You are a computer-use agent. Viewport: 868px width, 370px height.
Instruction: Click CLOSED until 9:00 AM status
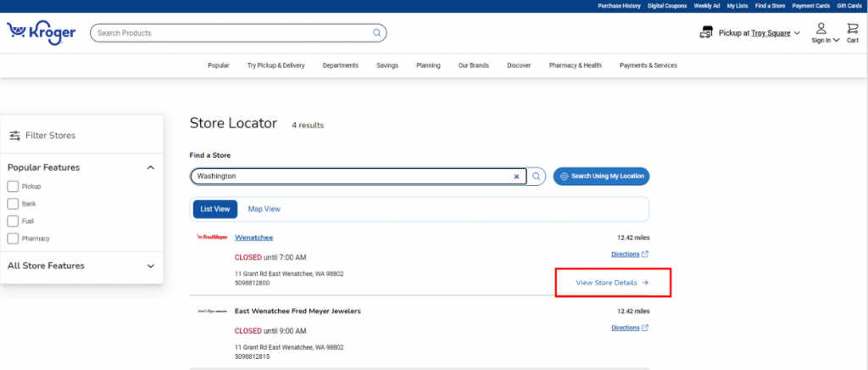pyautogui.click(x=270, y=331)
